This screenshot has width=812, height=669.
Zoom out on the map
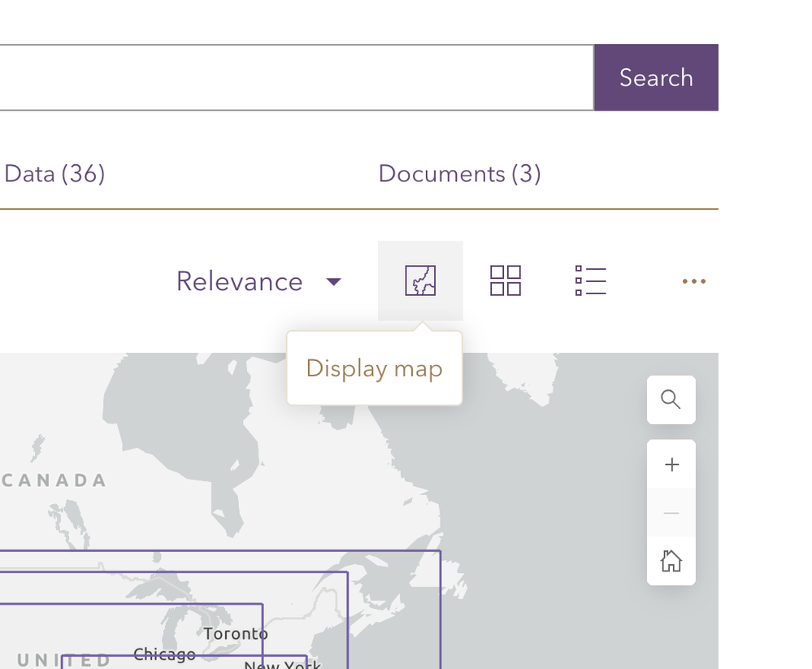pos(671,513)
